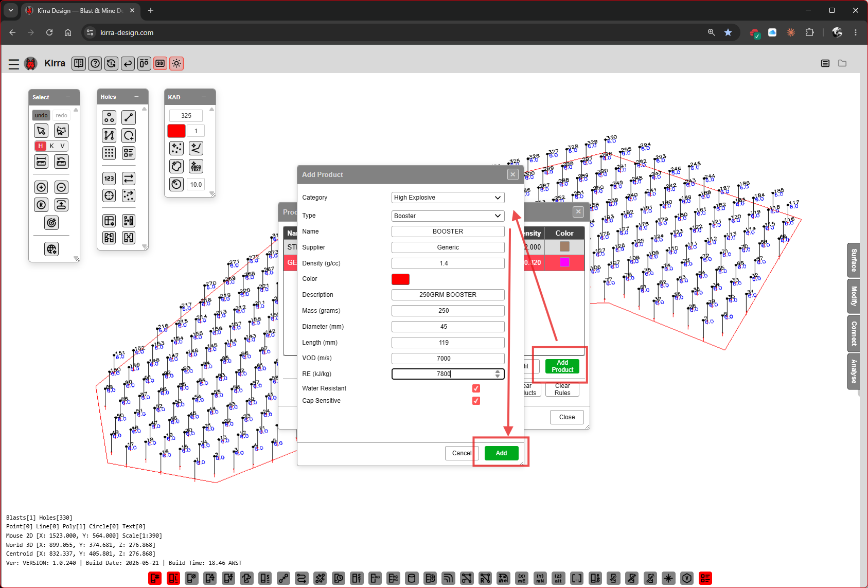This screenshot has height=588, width=868.
Task: Open the globe settings icon
Action: tap(51, 250)
